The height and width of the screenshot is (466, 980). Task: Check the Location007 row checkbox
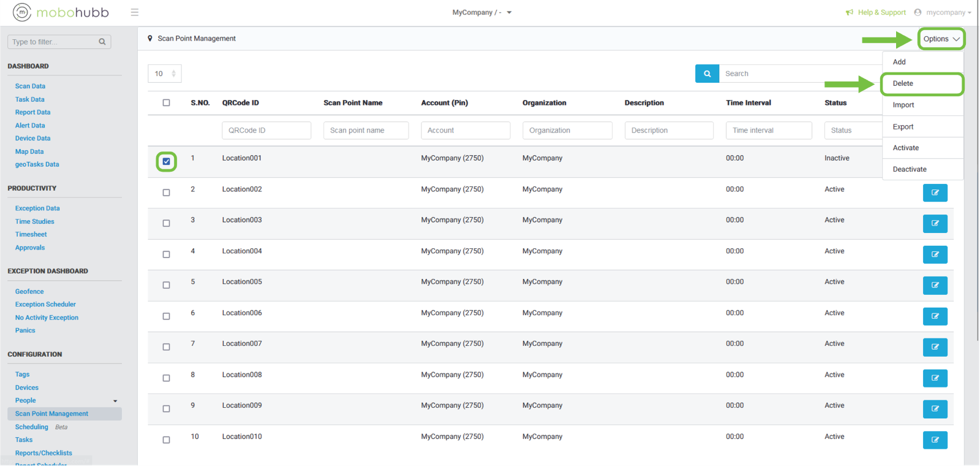(x=166, y=347)
